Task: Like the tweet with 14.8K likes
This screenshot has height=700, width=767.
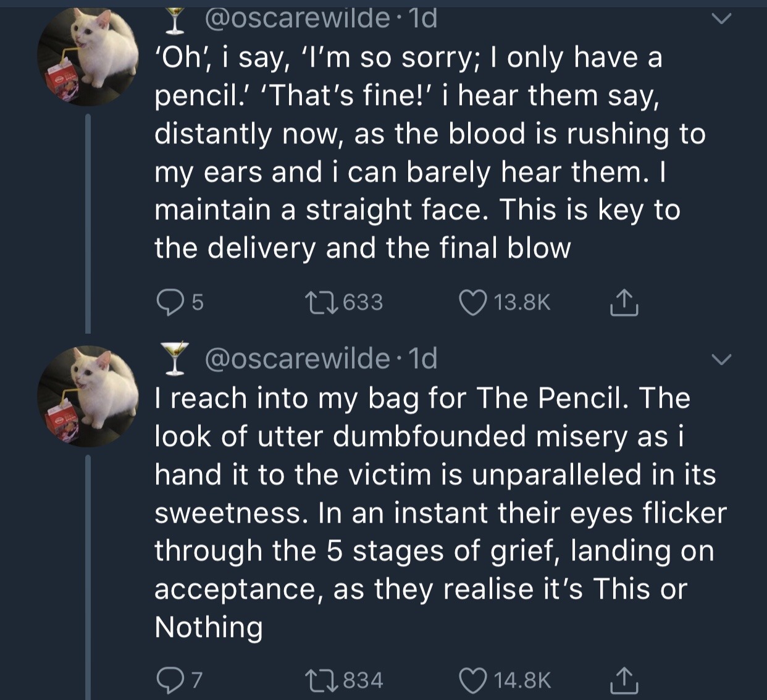Action: tap(473, 680)
